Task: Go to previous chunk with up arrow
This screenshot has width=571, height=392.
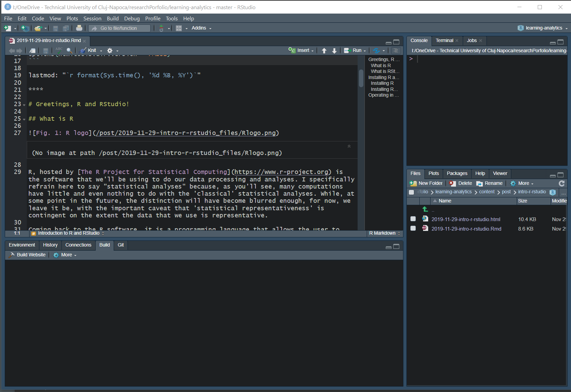Action: (x=324, y=51)
